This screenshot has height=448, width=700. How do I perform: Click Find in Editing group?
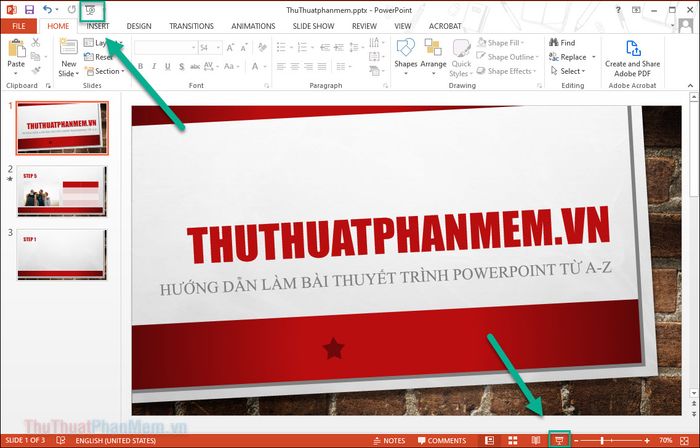tap(562, 43)
